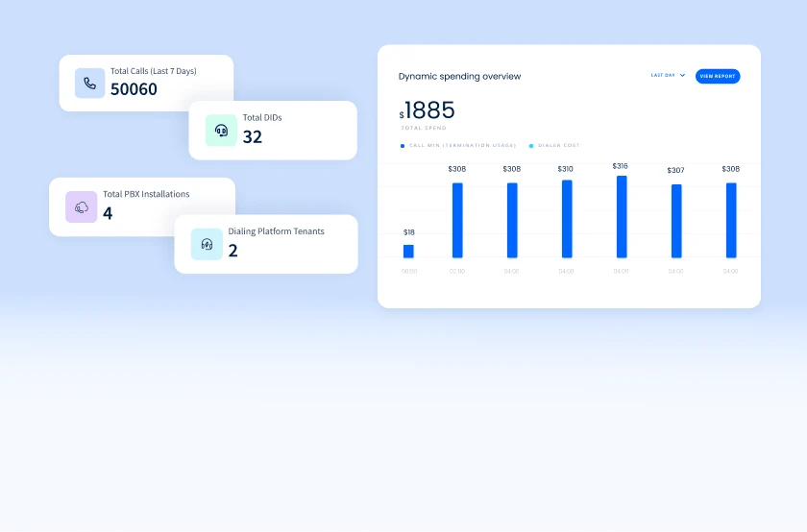This screenshot has width=807, height=532.
Task: Select the Total DIDs value 32
Action: coord(252,137)
